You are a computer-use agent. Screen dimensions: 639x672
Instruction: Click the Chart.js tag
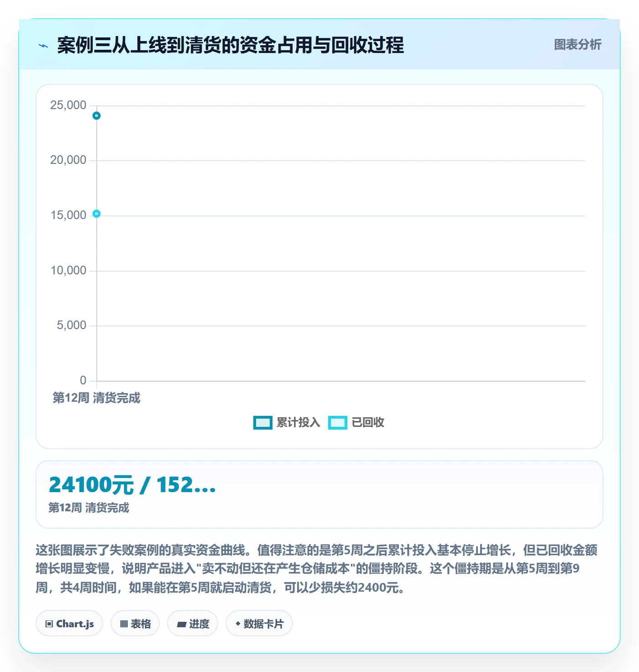[x=69, y=624]
